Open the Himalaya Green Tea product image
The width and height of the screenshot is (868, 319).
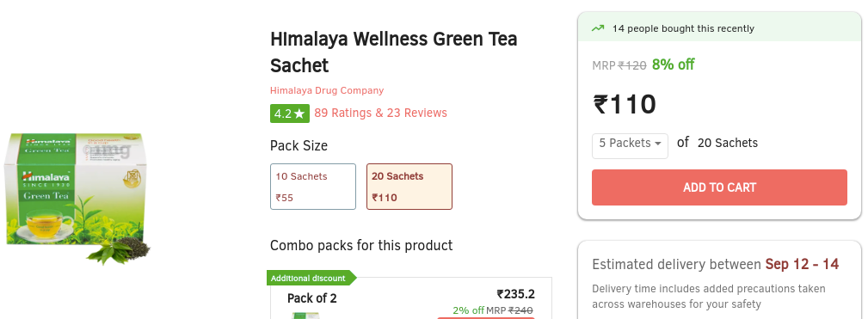[x=77, y=198]
